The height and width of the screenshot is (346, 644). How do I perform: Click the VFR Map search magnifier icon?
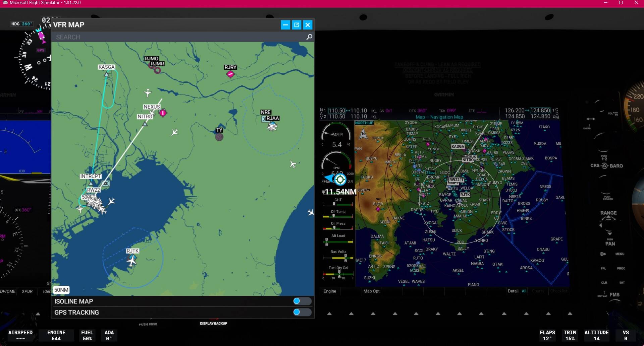309,37
